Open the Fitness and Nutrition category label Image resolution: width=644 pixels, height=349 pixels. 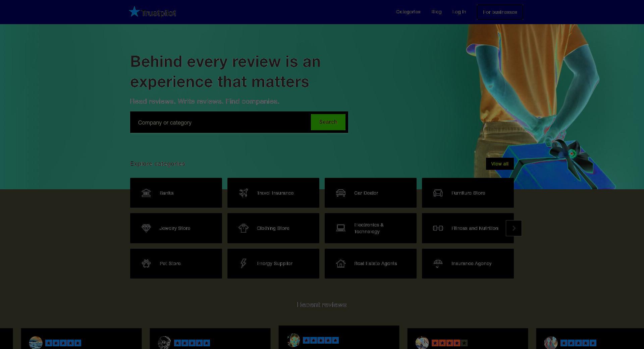tap(475, 228)
